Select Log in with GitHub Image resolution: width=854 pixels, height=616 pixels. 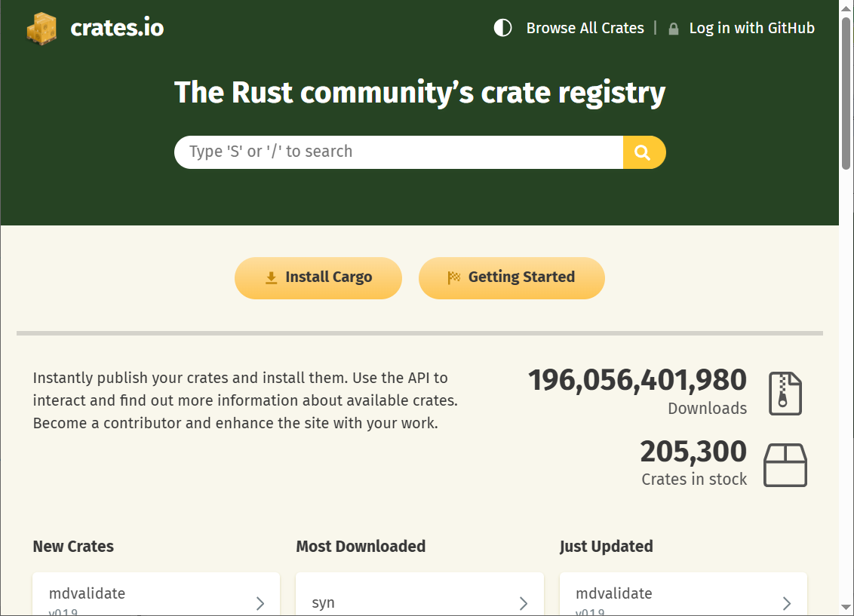coord(751,29)
